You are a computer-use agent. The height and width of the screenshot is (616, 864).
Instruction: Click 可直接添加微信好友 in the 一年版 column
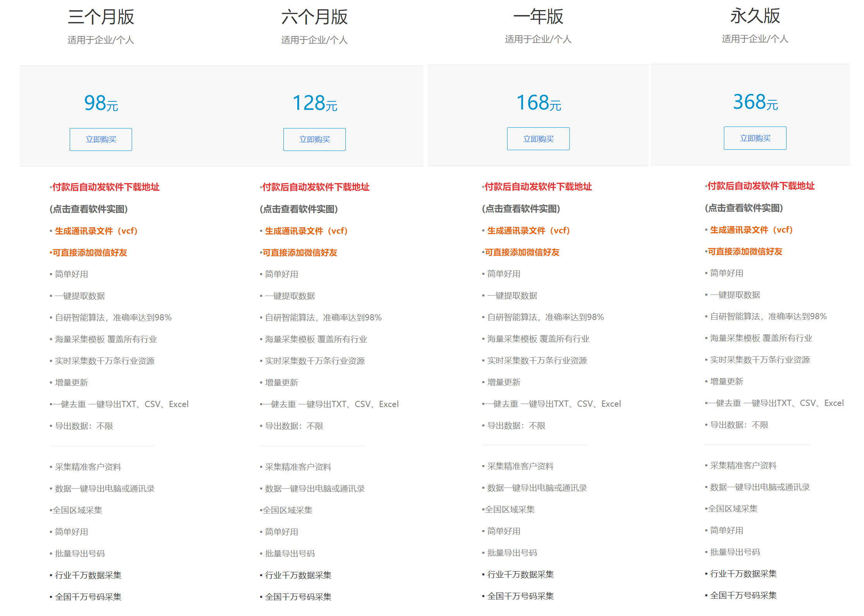(522, 252)
